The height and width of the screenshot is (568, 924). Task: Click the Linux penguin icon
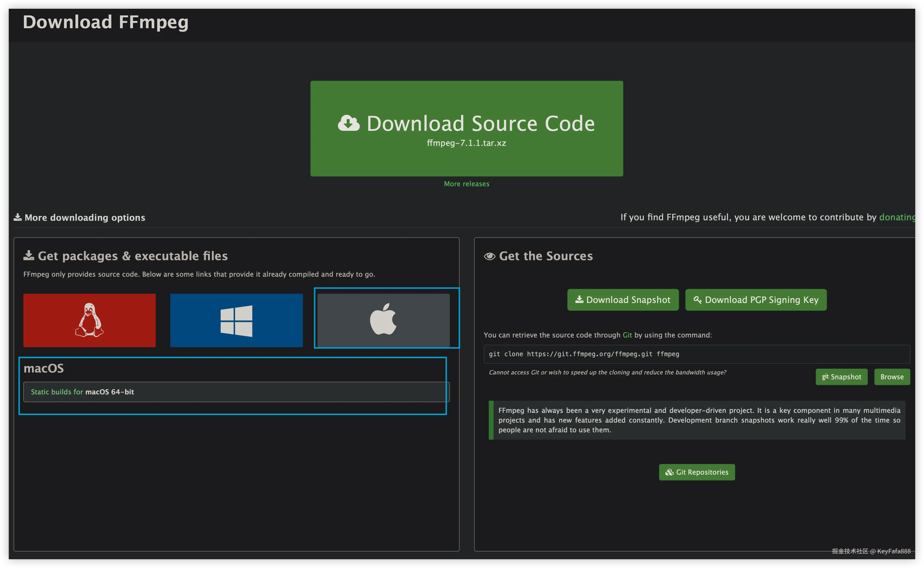90,320
